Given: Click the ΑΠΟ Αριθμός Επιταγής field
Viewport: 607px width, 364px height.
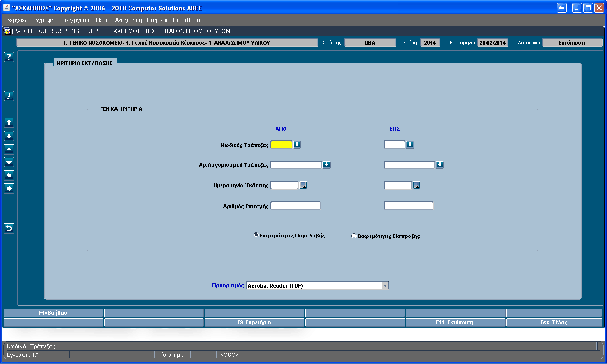Looking at the screenshot, I should (x=295, y=206).
